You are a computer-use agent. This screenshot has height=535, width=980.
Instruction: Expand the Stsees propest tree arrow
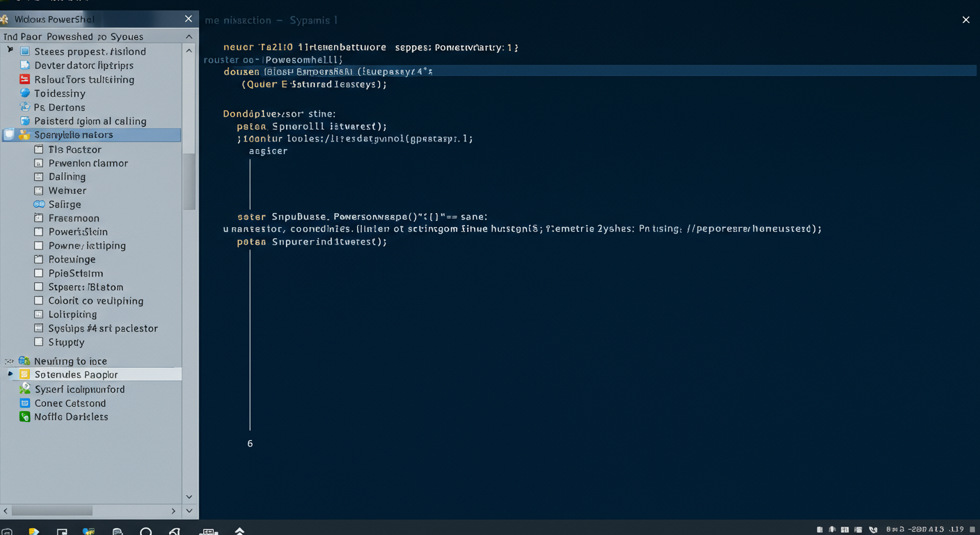point(10,51)
